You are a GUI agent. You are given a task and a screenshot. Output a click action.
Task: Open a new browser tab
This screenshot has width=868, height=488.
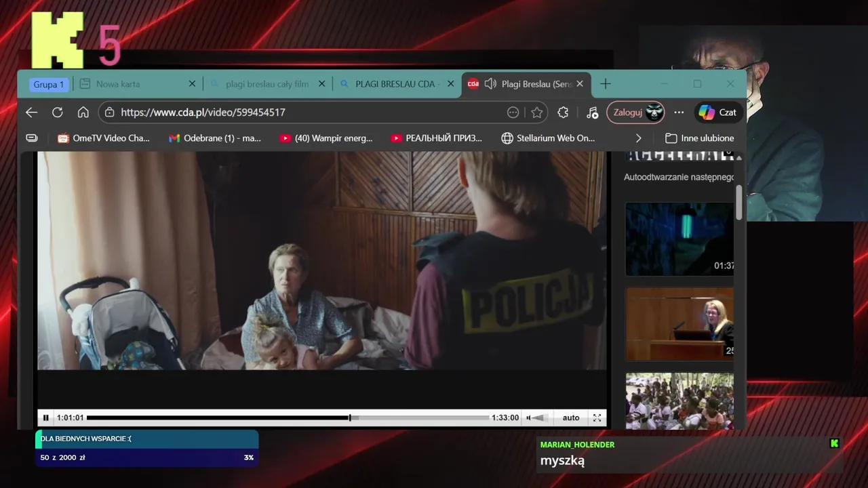pos(606,84)
